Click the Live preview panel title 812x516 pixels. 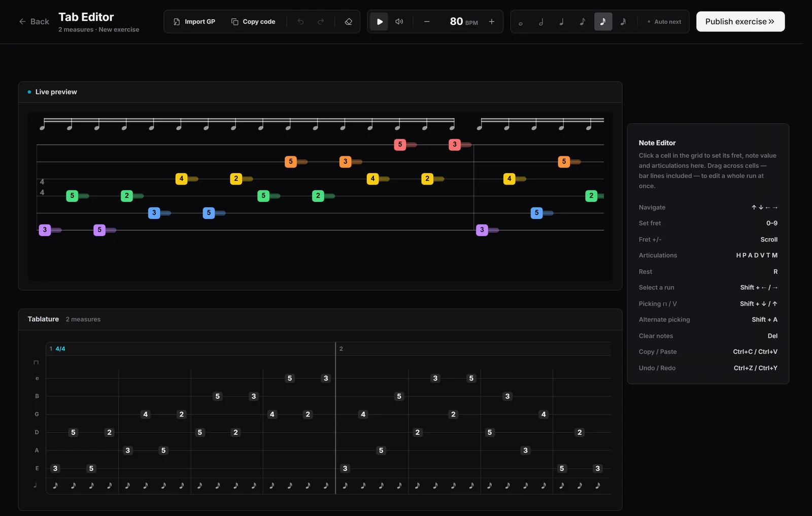point(56,92)
